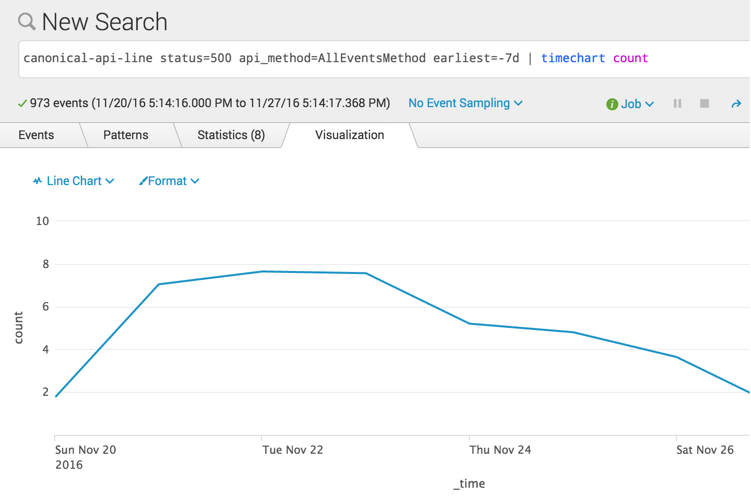Switch to the Patterns tab
Screen dimensions: 751x501
[125, 135]
